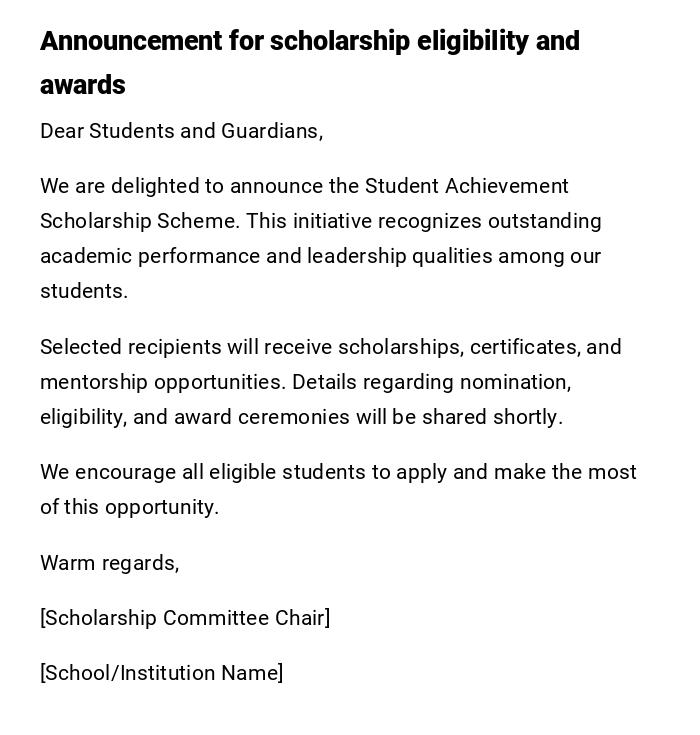Viewport: 700px width, 735px height.
Task: Click the 'Dear Students and Guardians,' greeting
Action: pyautogui.click(x=181, y=132)
